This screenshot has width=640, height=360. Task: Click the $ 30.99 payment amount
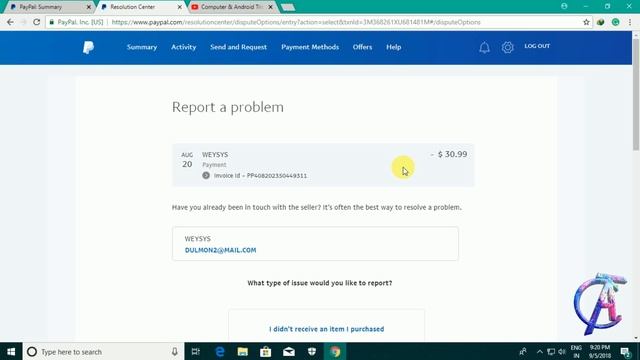point(452,154)
